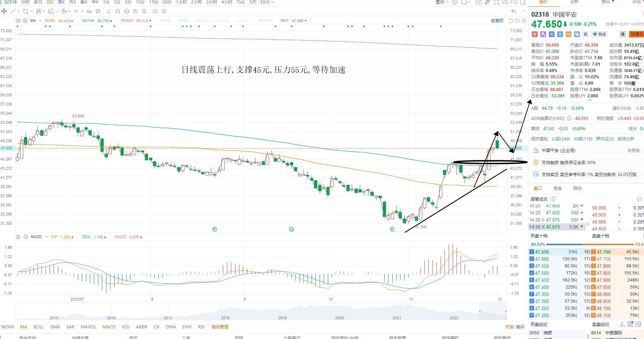
Task: Open the 显示 display dropdown
Action: (x=442, y=2)
